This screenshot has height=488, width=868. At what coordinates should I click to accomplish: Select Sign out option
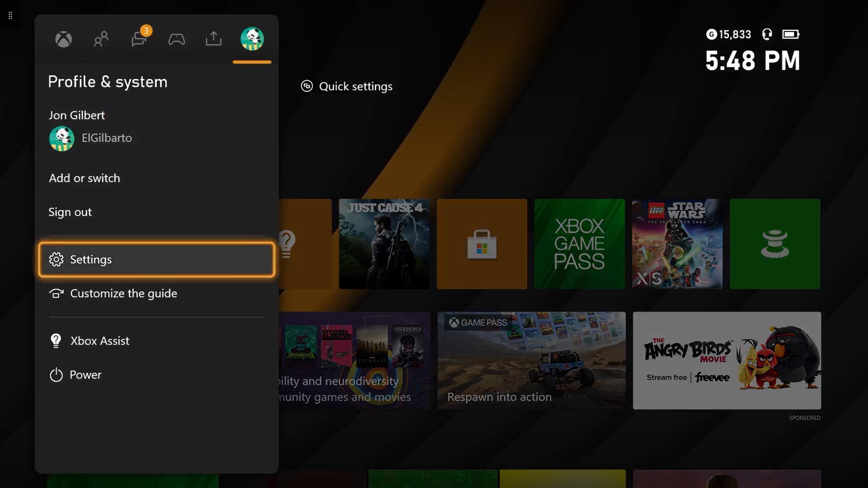tap(70, 211)
